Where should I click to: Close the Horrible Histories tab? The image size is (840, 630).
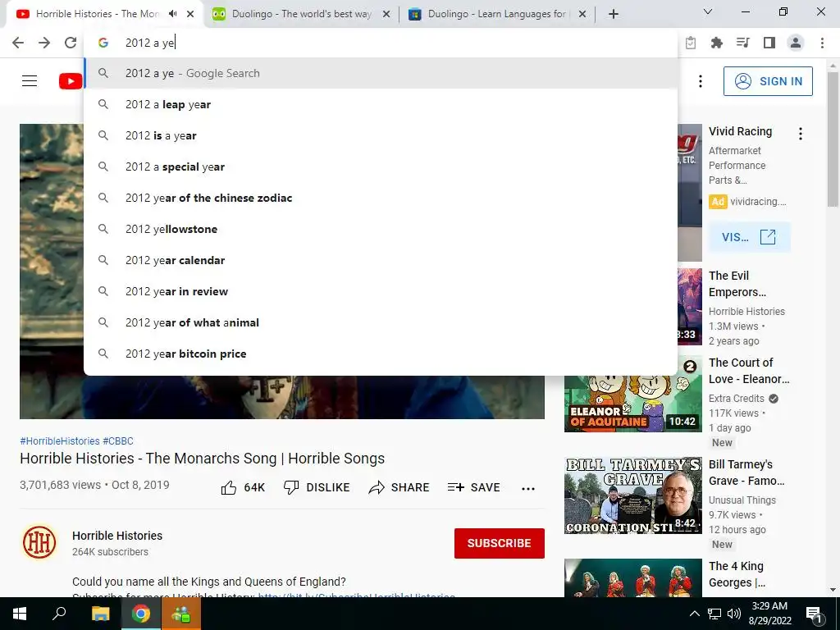pyautogui.click(x=190, y=14)
